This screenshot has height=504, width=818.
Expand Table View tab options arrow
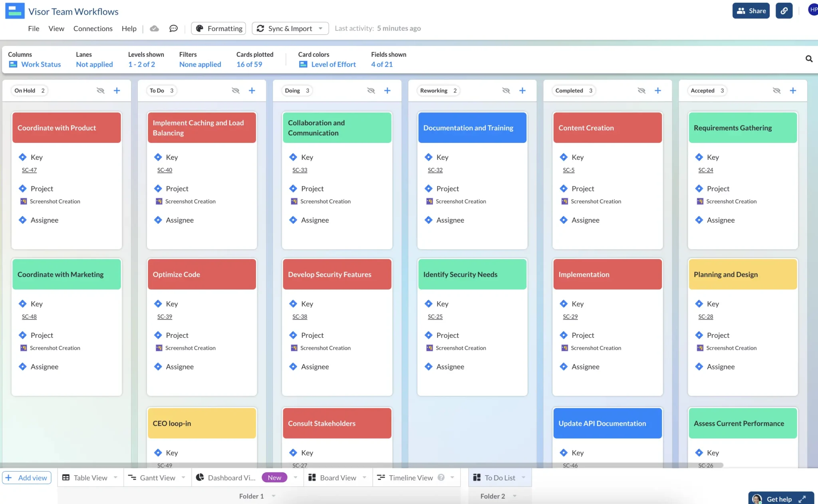(115, 477)
